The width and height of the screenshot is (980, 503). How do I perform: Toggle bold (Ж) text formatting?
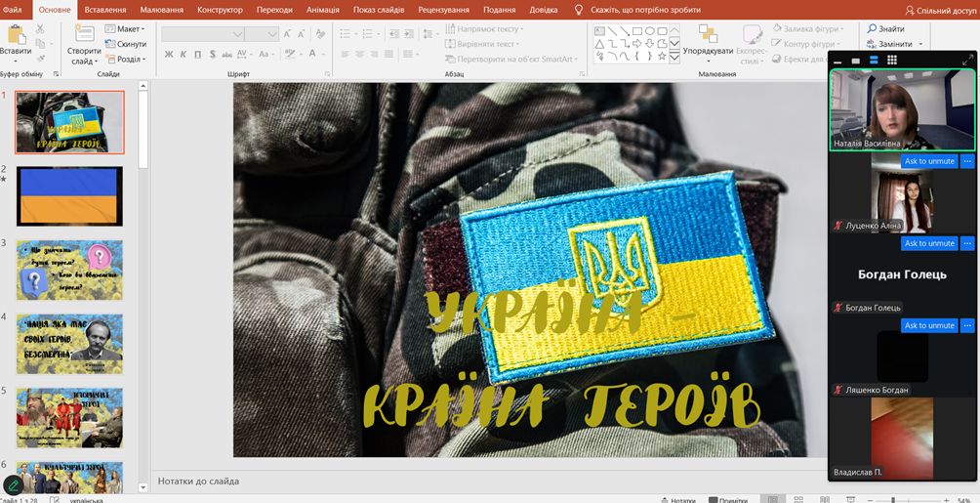click(169, 54)
